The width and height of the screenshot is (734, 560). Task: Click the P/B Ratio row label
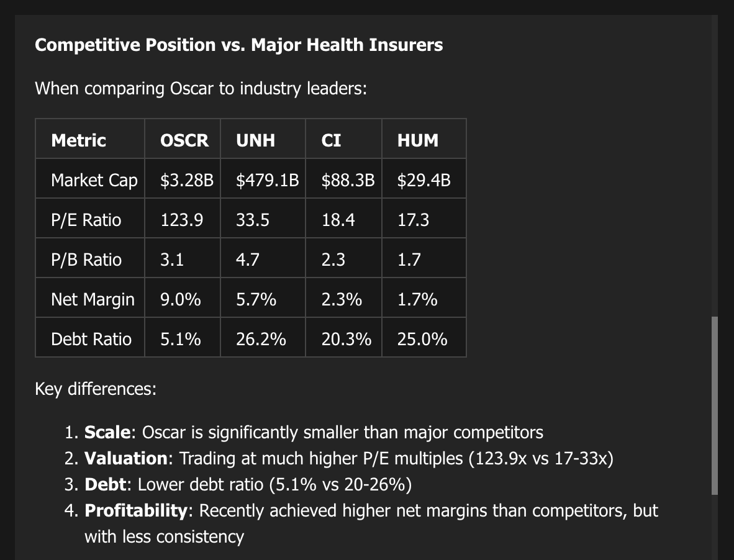86,260
